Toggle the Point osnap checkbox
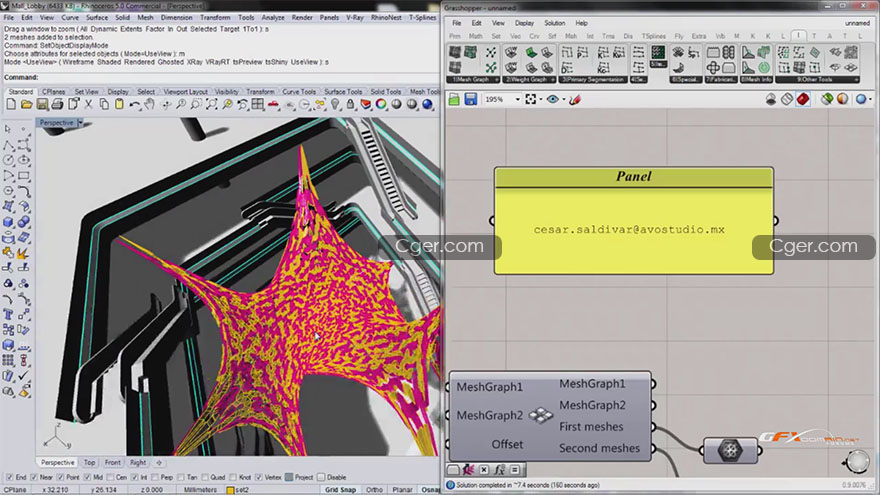This screenshot has height=495, width=880. click(x=61, y=477)
